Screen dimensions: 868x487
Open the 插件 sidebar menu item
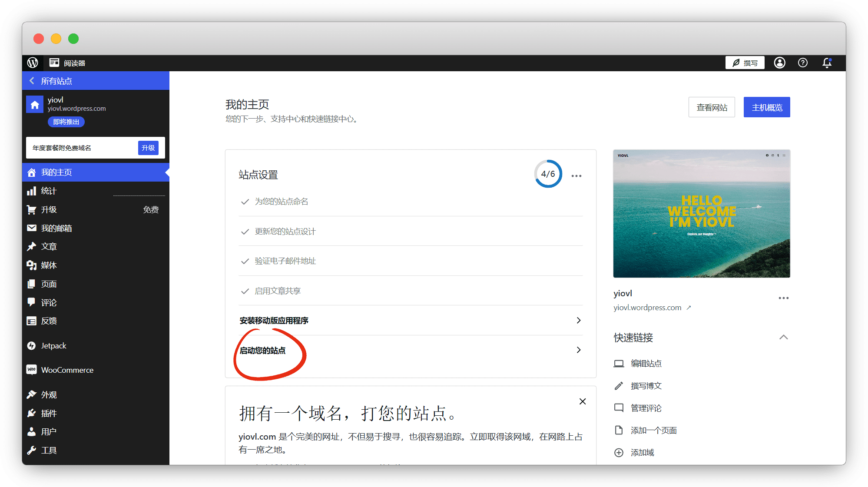tap(49, 414)
